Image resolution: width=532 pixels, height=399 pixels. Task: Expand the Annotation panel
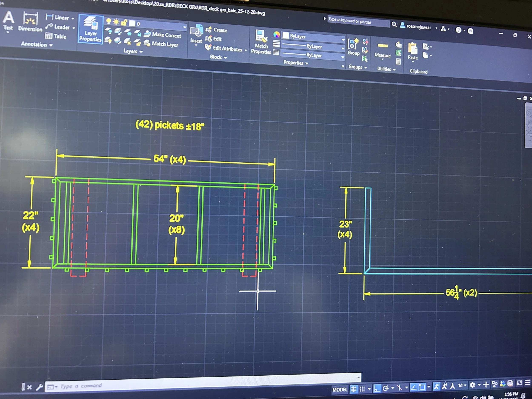[x=37, y=44]
